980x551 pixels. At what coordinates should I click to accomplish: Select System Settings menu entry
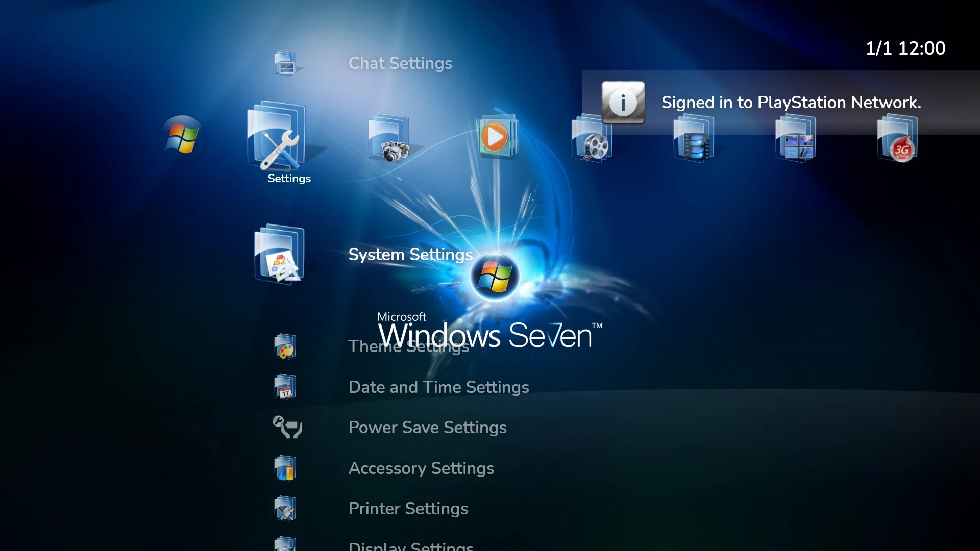click(x=410, y=255)
